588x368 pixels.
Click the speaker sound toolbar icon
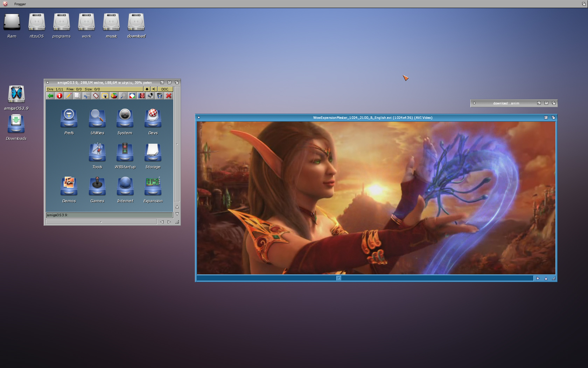[150, 96]
